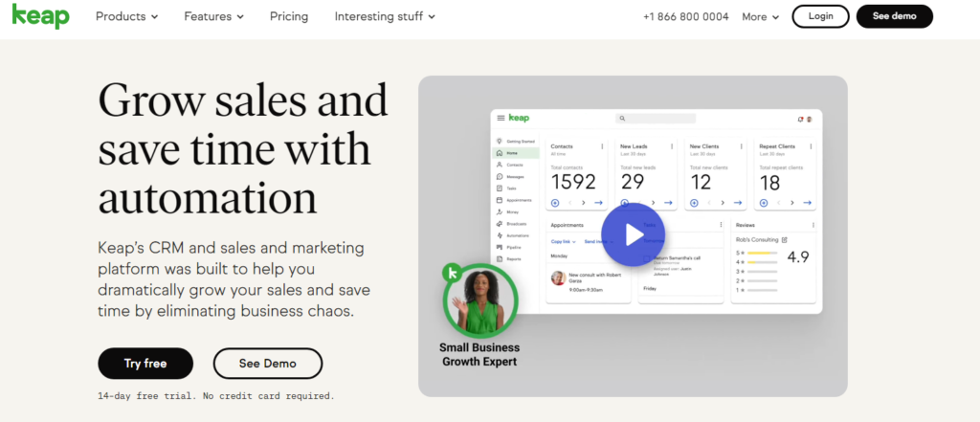Open Appointments in the dashboard sidebar
Screen dimensions: 980x422
point(514,200)
